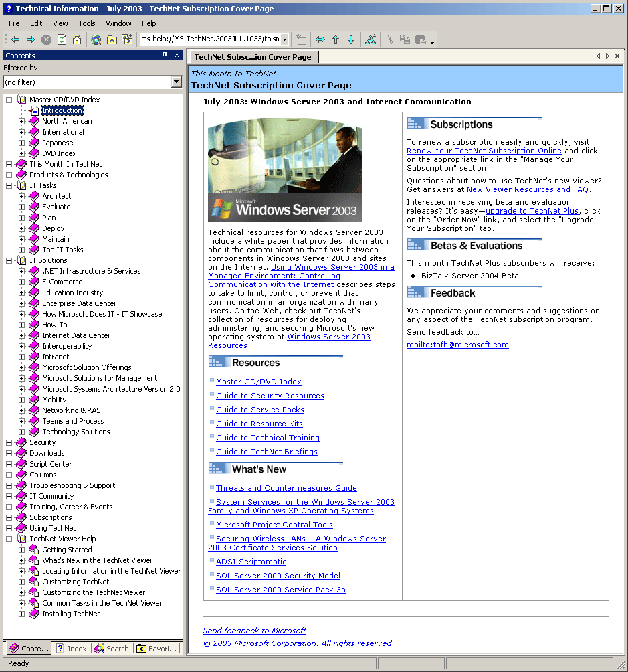Select TechNet Subscription Cover Page document tab
Viewport: 628px width, 672px height.
253,57
